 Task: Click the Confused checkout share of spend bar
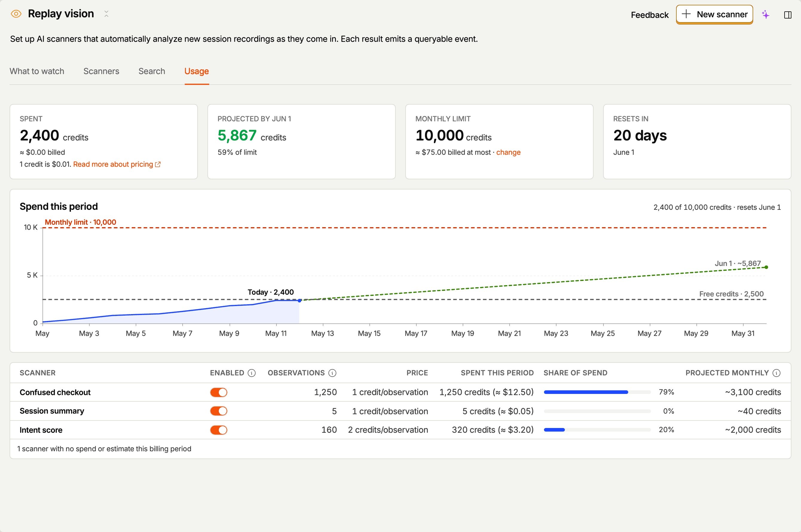point(597,392)
